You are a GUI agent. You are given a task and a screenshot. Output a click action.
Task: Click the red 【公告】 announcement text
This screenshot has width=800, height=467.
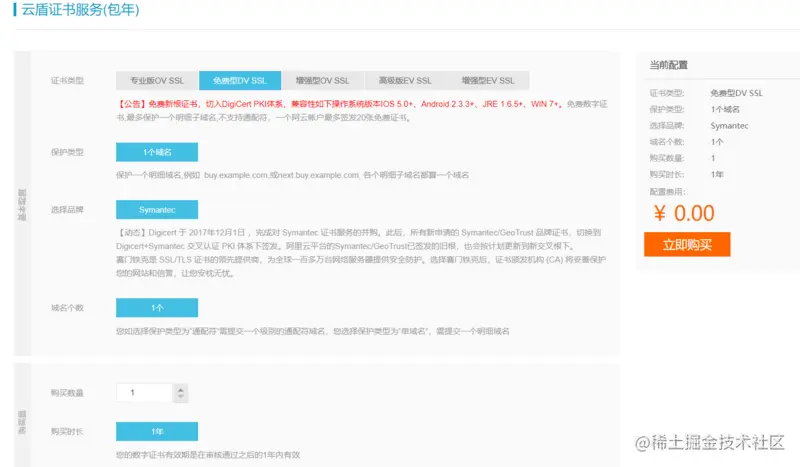pyautogui.click(x=340, y=104)
